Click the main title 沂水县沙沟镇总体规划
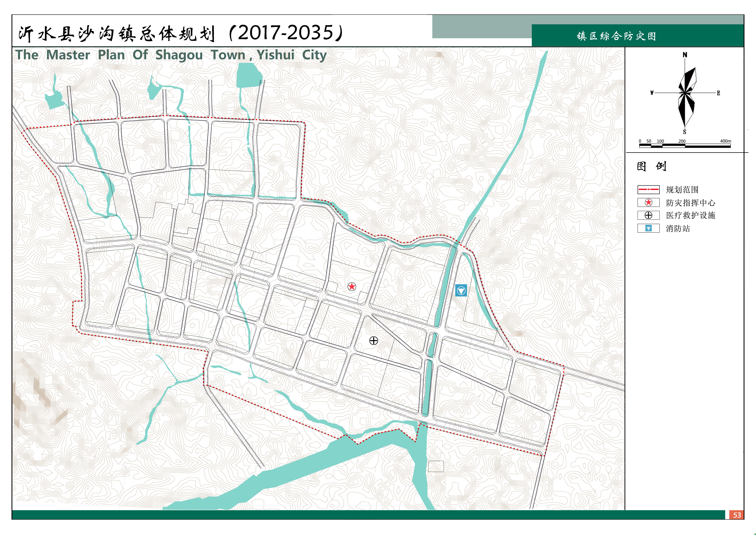 tap(117, 34)
